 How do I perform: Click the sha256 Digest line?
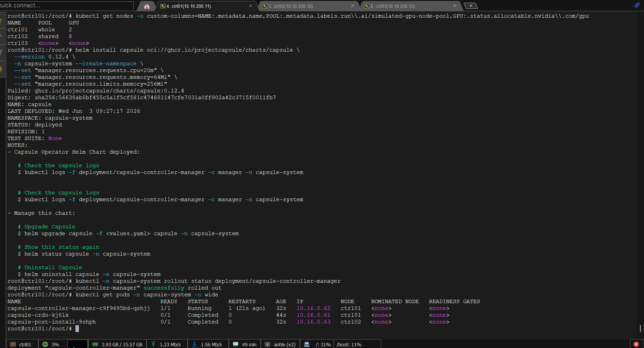pyautogui.click(x=142, y=98)
